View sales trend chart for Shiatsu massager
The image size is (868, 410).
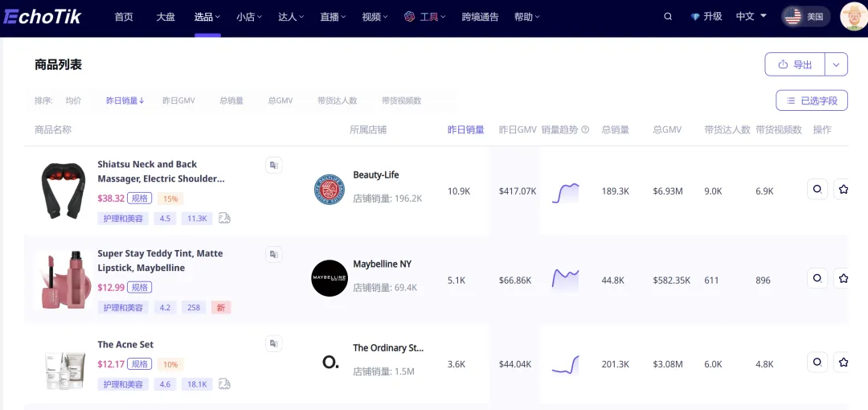565,192
